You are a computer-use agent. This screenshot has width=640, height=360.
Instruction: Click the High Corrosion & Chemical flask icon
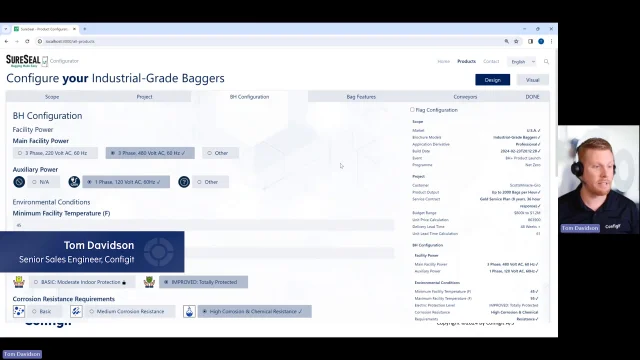point(189,311)
